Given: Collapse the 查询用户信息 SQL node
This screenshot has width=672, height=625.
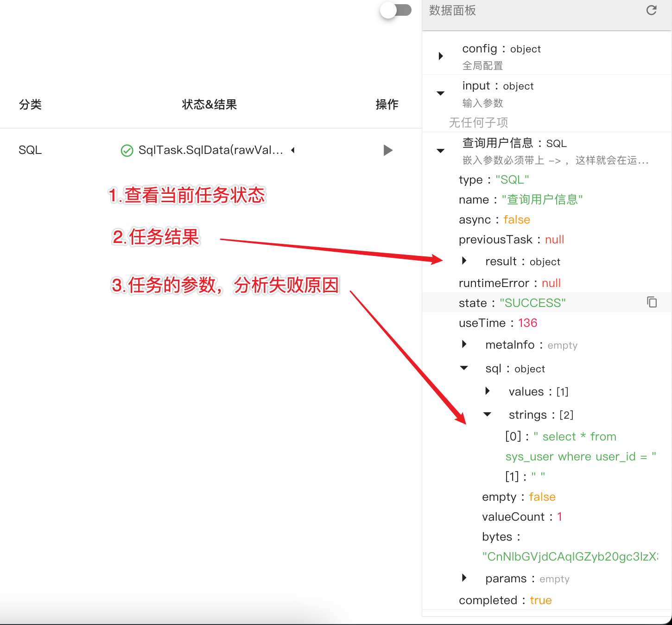Looking at the screenshot, I should [441, 151].
